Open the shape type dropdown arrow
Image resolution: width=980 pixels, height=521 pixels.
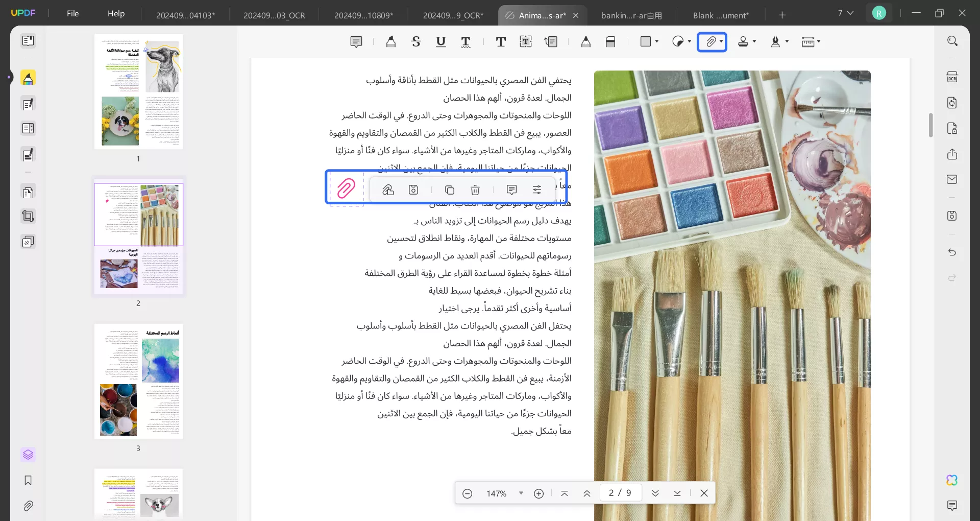click(657, 41)
